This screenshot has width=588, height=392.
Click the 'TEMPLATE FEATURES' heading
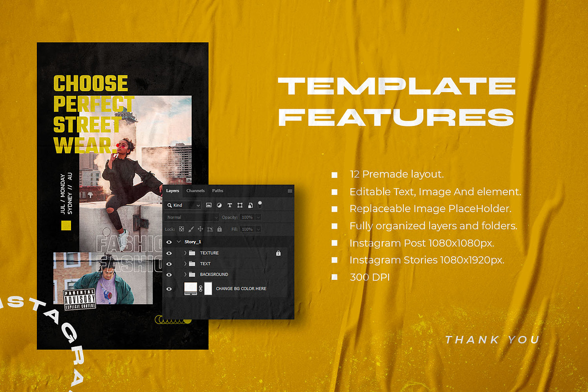396,102
